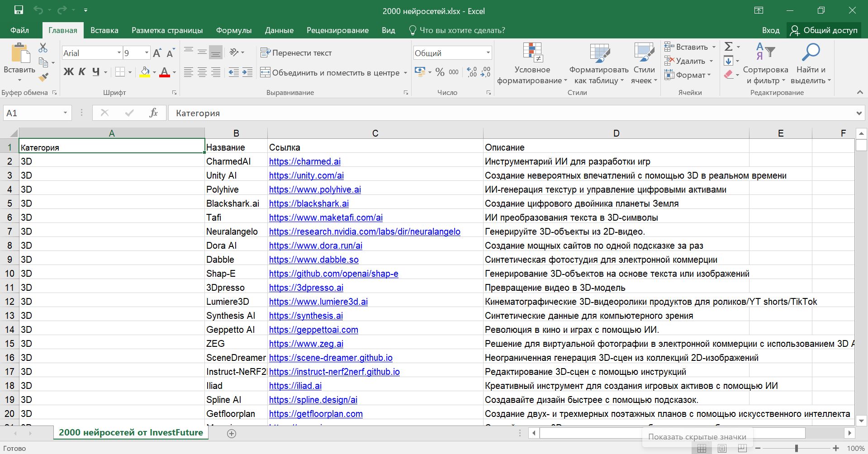Click the Общий доступ share button
This screenshot has height=454, width=868.
click(824, 30)
